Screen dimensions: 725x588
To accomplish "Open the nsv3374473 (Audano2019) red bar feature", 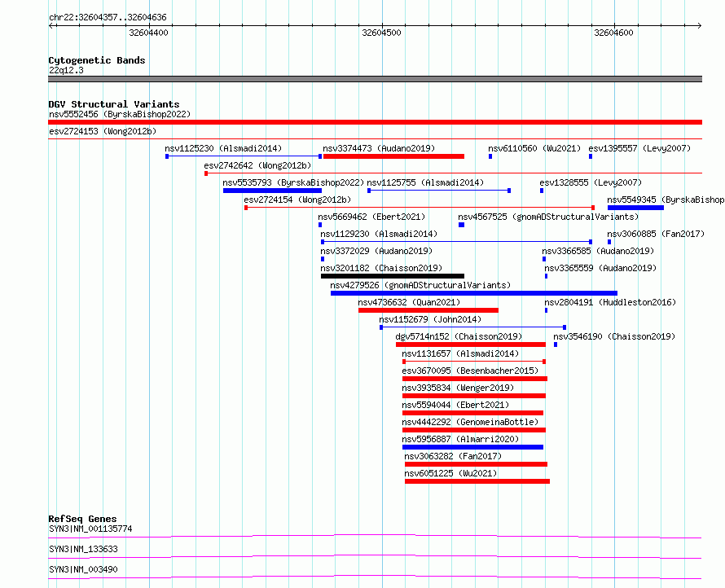I will click(393, 156).
